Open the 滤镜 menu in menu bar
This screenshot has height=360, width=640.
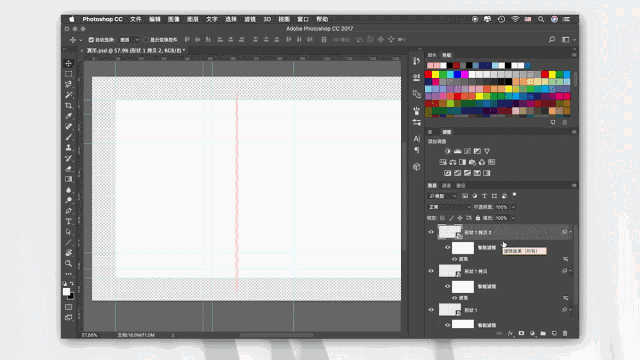pyautogui.click(x=250, y=19)
